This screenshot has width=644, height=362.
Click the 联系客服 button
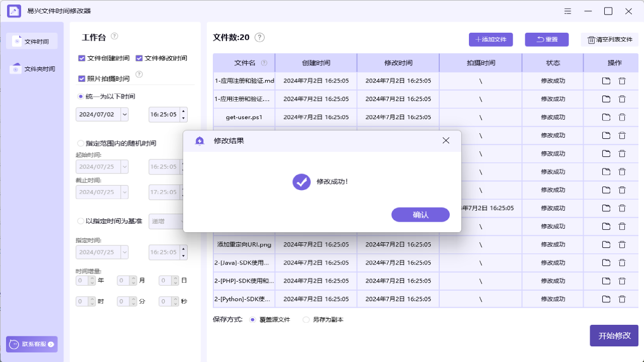[x=32, y=344]
